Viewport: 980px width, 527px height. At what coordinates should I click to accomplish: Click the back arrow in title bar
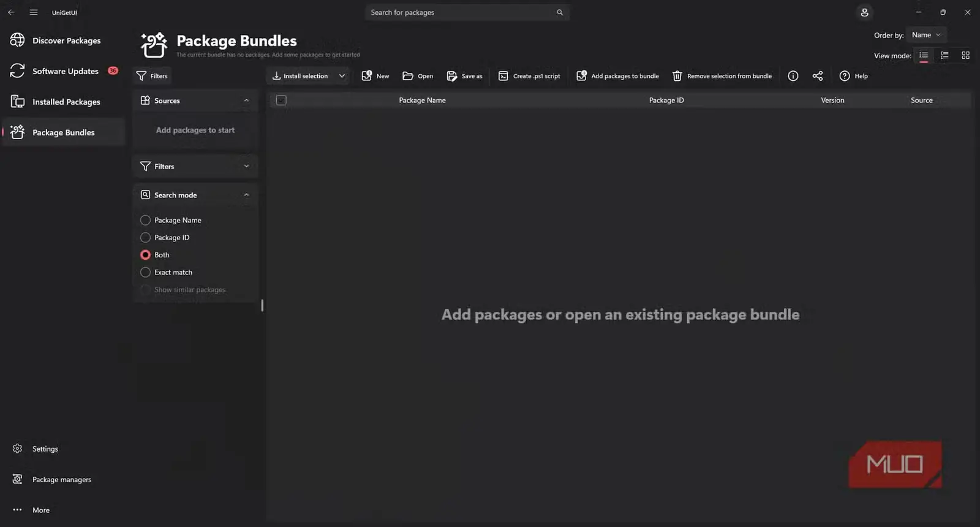pyautogui.click(x=11, y=12)
